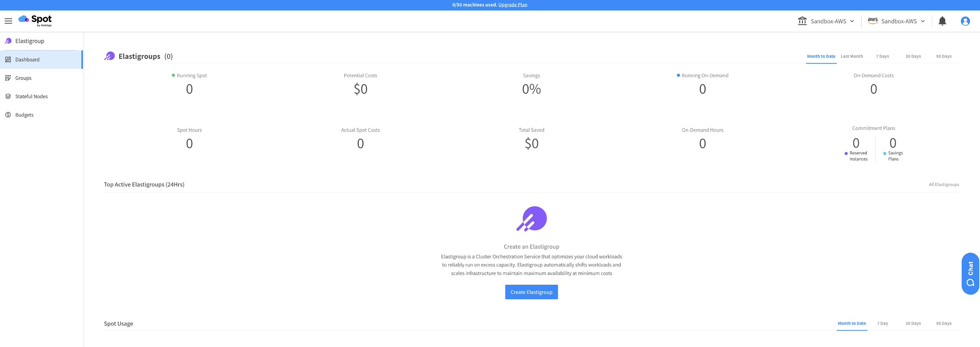
Task: Select the 7 Days tab in Elastigroups
Action: click(882, 56)
